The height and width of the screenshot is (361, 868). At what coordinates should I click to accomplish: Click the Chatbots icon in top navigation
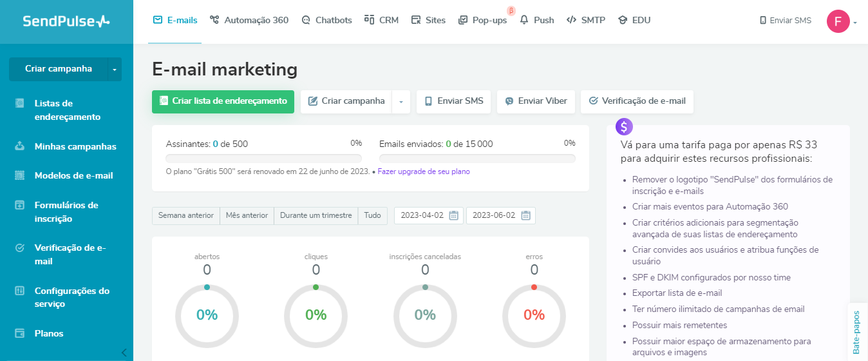306,20
